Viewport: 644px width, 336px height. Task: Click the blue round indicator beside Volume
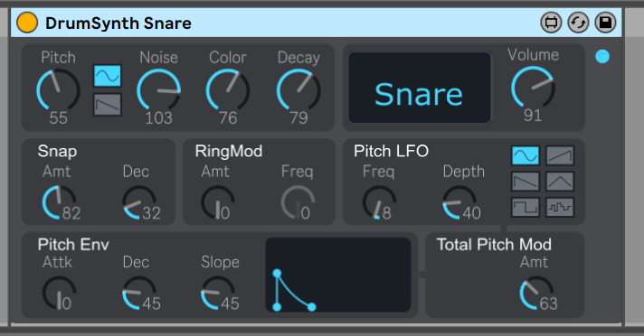tap(602, 56)
